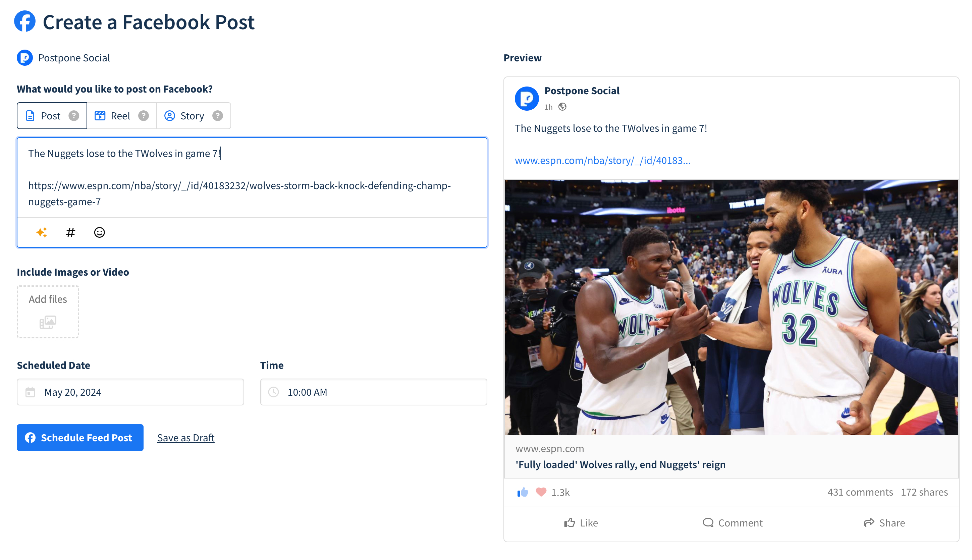Click into the post text area
The width and height of the screenshot is (972, 560).
(252, 177)
